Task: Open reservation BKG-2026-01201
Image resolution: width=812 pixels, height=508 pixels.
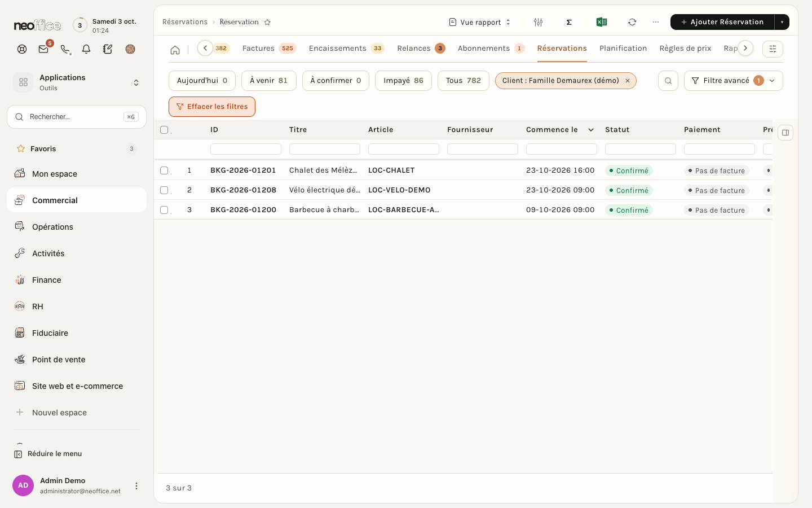Action: tap(243, 170)
